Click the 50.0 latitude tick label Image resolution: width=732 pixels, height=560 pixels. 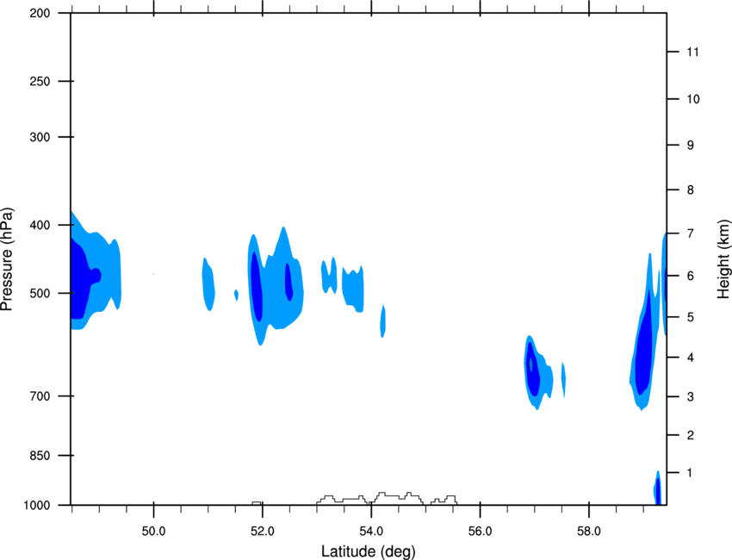(153, 532)
